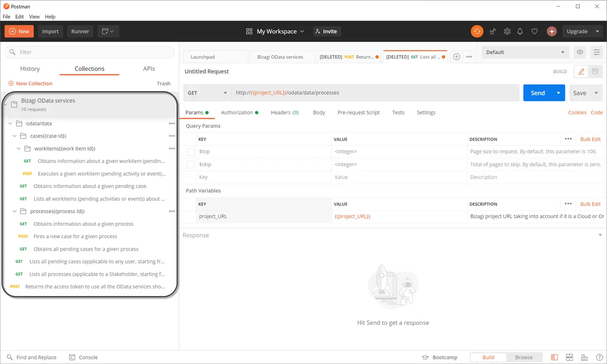The image size is (607, 364).
Task: Open the Cookies link
Action: pyautogui.click(x=577, y=112)
